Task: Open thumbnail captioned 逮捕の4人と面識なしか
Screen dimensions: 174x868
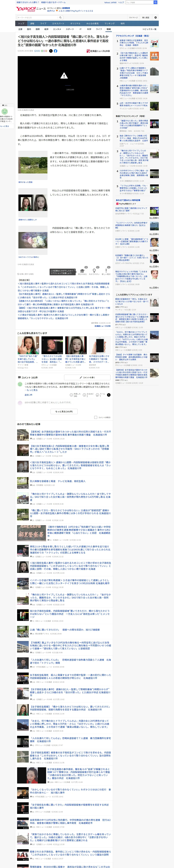Action: [x=32, y=203]
